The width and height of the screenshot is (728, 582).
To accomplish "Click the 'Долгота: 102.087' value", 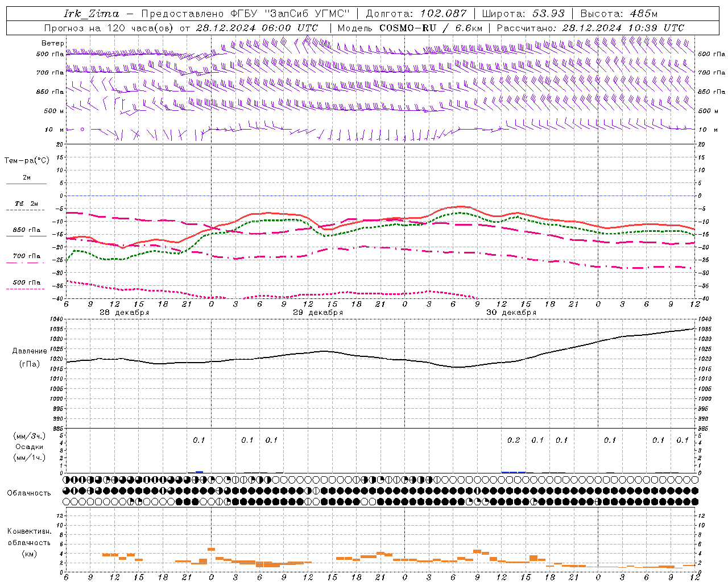I will (x=416, y=14).
